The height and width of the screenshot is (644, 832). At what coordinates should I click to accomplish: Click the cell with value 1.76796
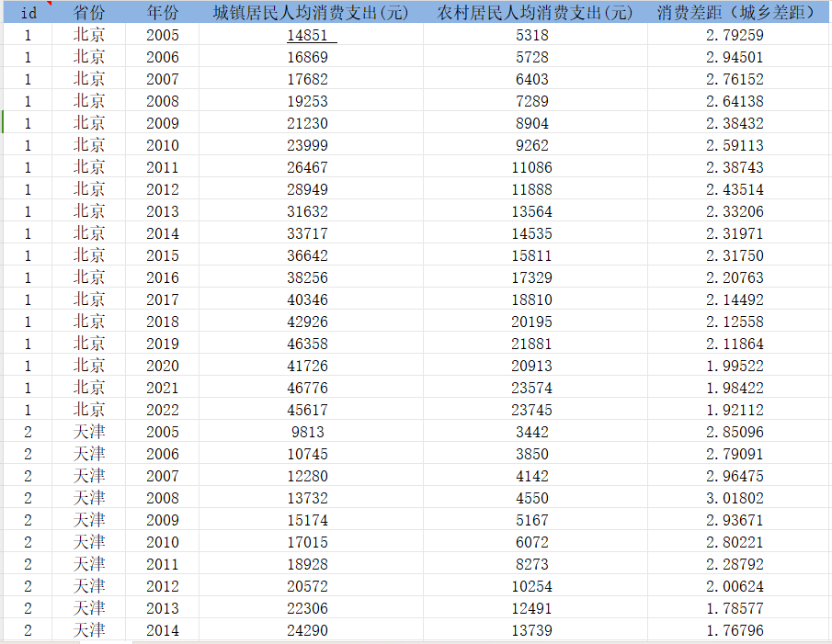pyautogui.click(x=735, y=630)
